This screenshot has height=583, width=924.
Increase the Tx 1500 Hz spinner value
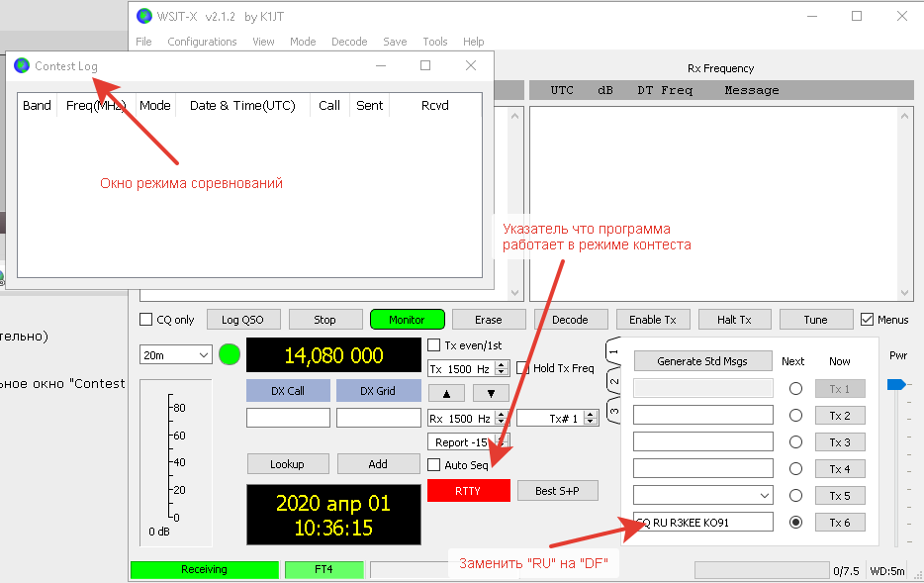tap(502, 365)
